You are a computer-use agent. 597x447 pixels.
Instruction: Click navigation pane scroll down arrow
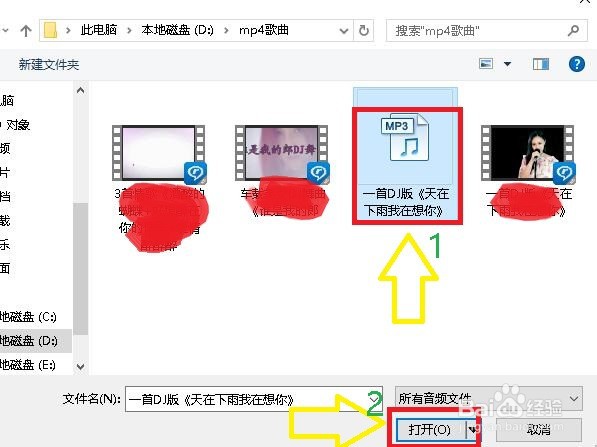click(x=80, y=366)
